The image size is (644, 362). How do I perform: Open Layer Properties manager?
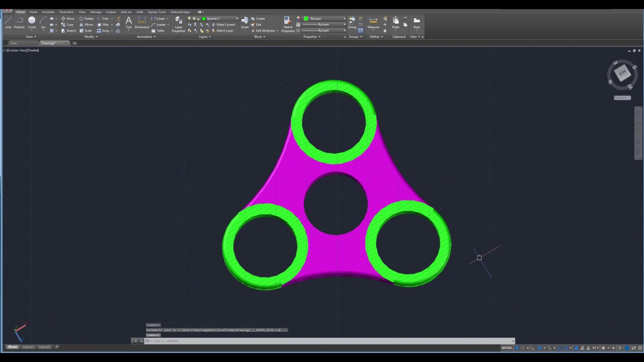pos(179,24)
